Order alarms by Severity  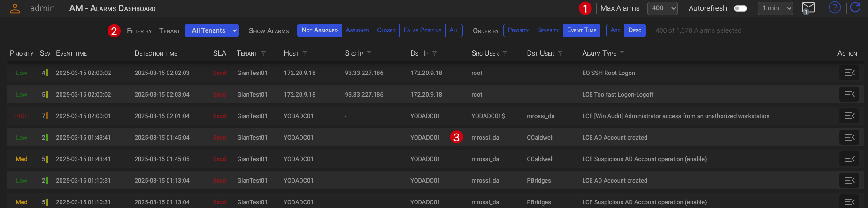(548, 30)
